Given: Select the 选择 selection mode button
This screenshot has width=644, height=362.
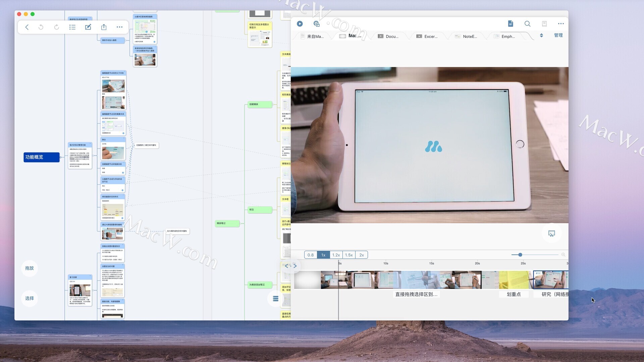Looking at the screenshot, I should tap(30, 298).
